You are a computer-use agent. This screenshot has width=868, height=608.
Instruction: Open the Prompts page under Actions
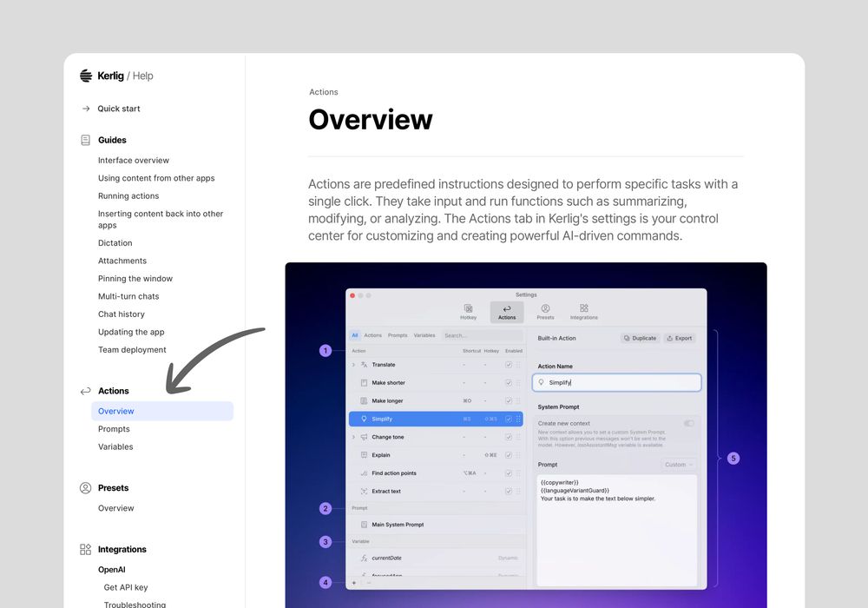[114, 429]
